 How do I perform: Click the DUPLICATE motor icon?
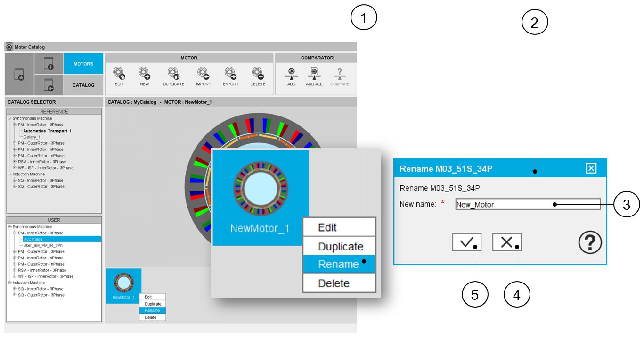173,74
